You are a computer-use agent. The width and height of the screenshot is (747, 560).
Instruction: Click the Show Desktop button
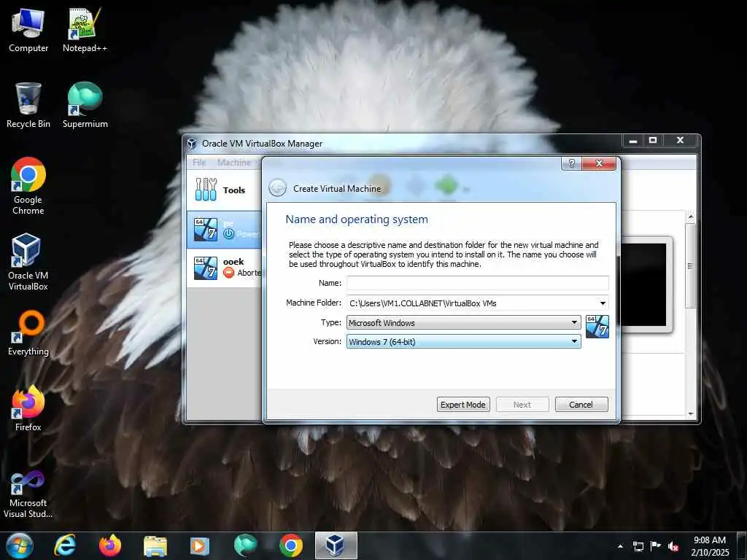pos(741,545)
